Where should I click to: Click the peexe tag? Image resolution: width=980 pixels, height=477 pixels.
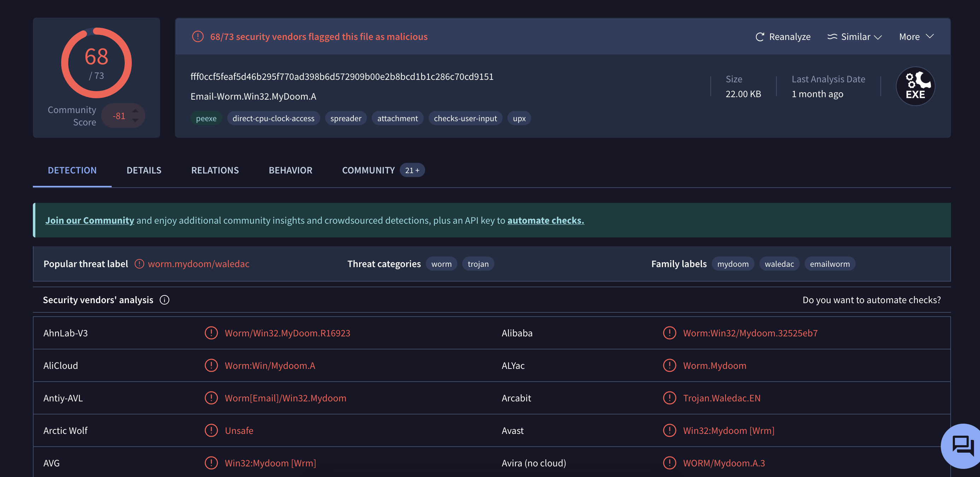pyautogui.click(x=206, y=118)
